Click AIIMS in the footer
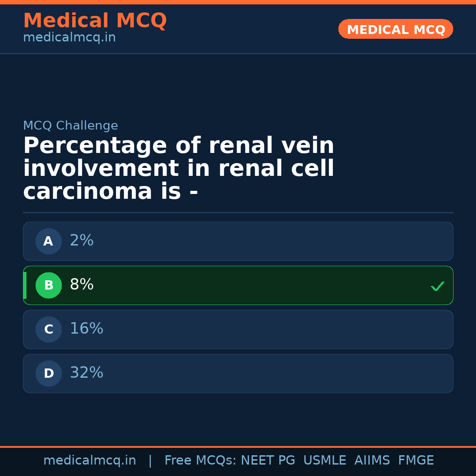 point(372,461)
